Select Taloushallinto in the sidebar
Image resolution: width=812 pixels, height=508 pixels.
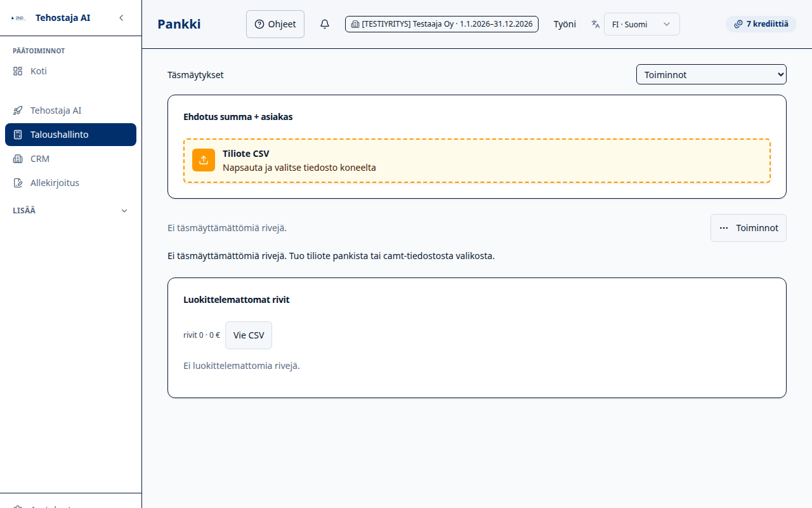click(x=70, y=135)
